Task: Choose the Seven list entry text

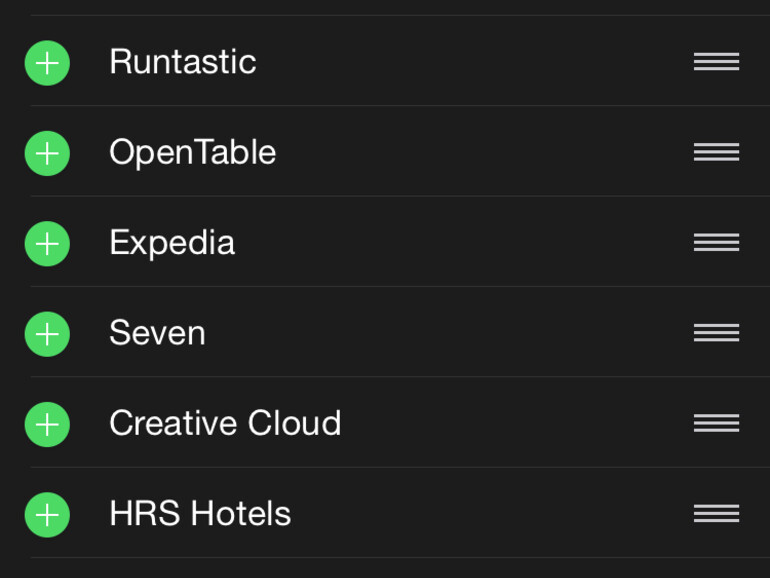Action: point(157,333)
